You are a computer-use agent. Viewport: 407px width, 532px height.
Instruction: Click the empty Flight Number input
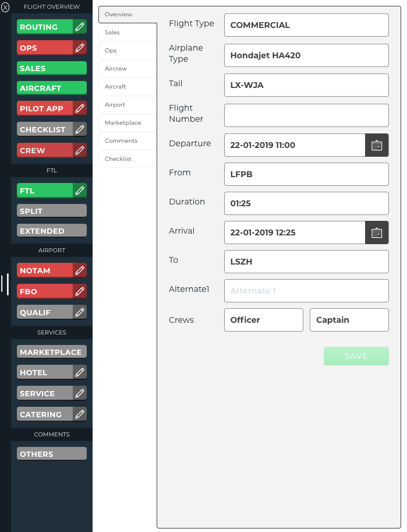306,115
